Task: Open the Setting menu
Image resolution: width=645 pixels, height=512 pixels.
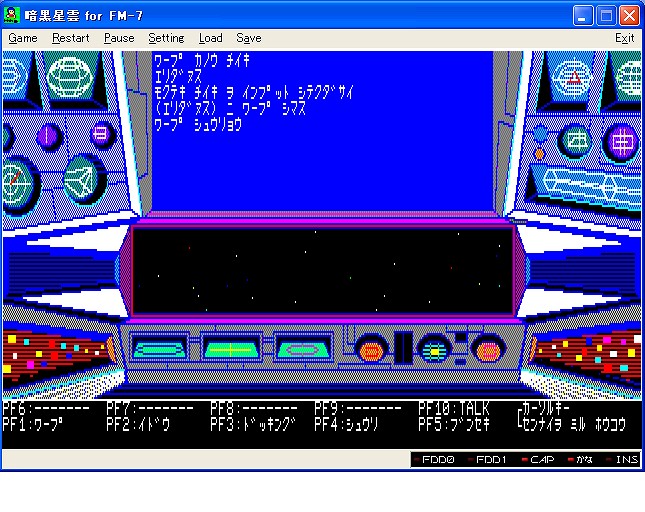Action: coord(166,38)
